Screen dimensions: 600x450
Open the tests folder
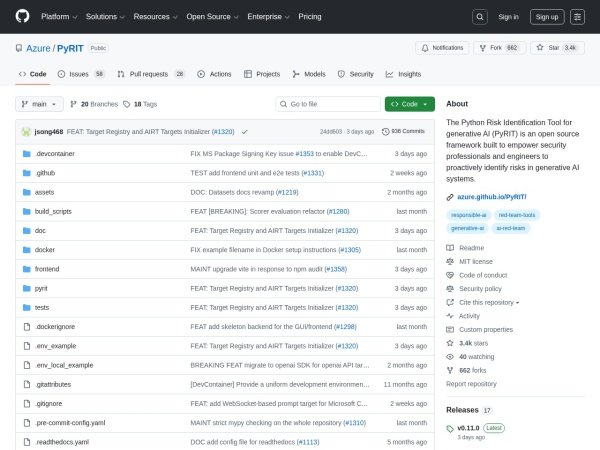point(42,307)
